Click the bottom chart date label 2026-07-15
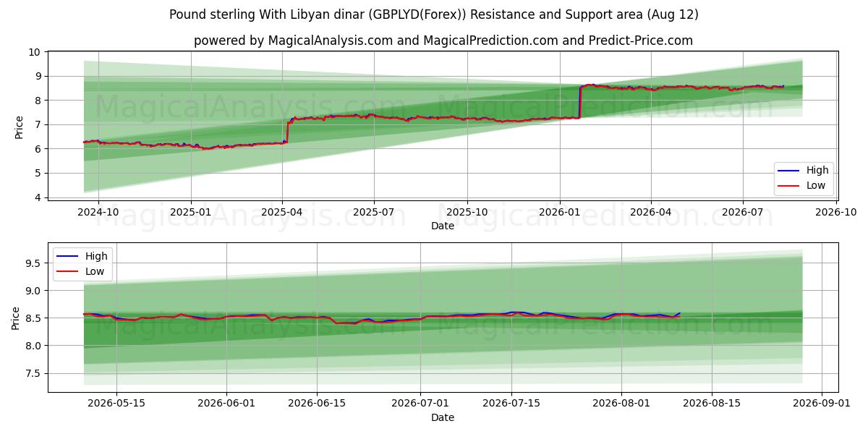This screenshot has width=868, height=434. (512, 404)
